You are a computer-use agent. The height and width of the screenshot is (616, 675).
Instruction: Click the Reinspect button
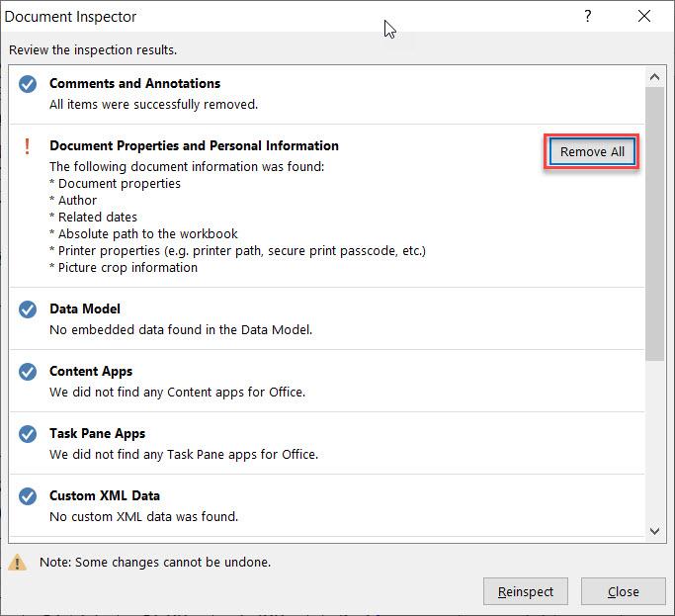526,591
